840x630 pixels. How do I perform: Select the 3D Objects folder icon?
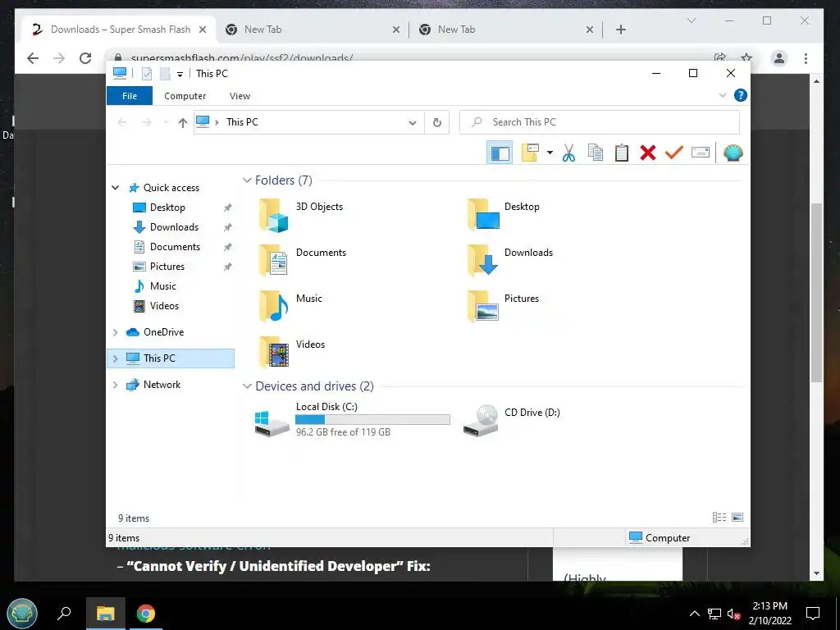point(274,215)
